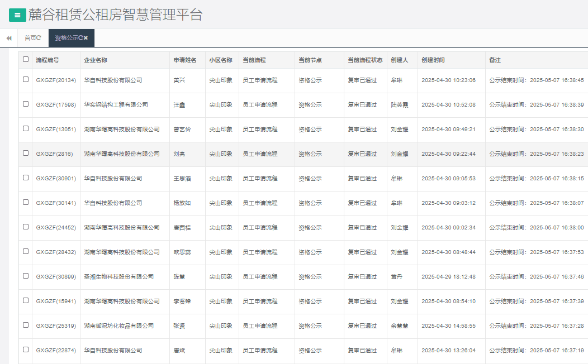Refresh the 资格公示 tab via its reload icon

[x=81, y=39]
